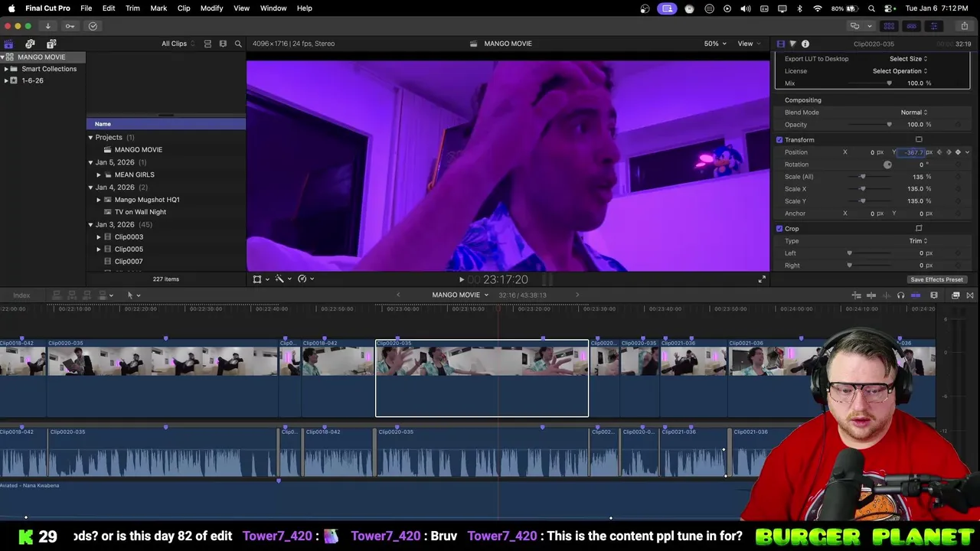Image resolution: width=980 pixels, height=551 pixels.
Task: Click the headphones audio skimming icon
Action: (x=900, y=295)
